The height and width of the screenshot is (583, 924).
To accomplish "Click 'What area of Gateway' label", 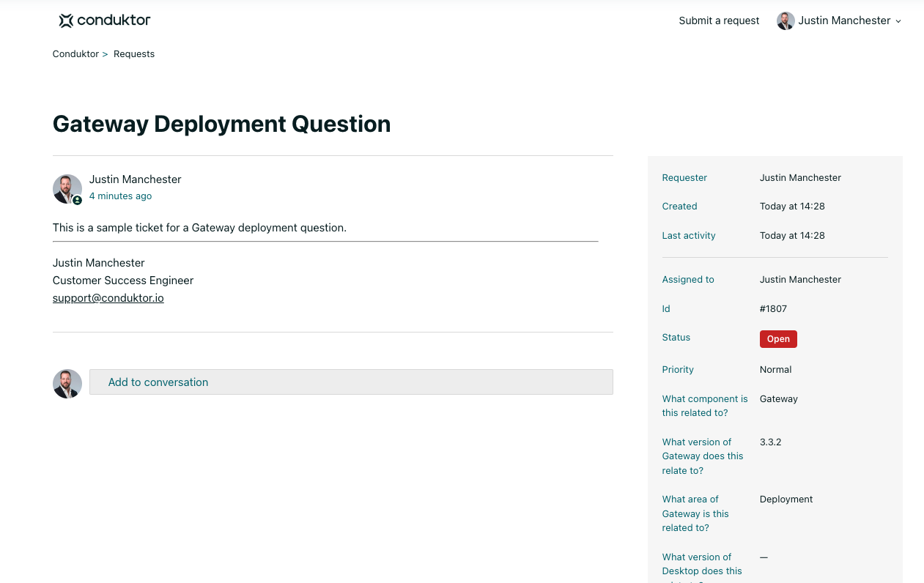I will click(696, 513).
